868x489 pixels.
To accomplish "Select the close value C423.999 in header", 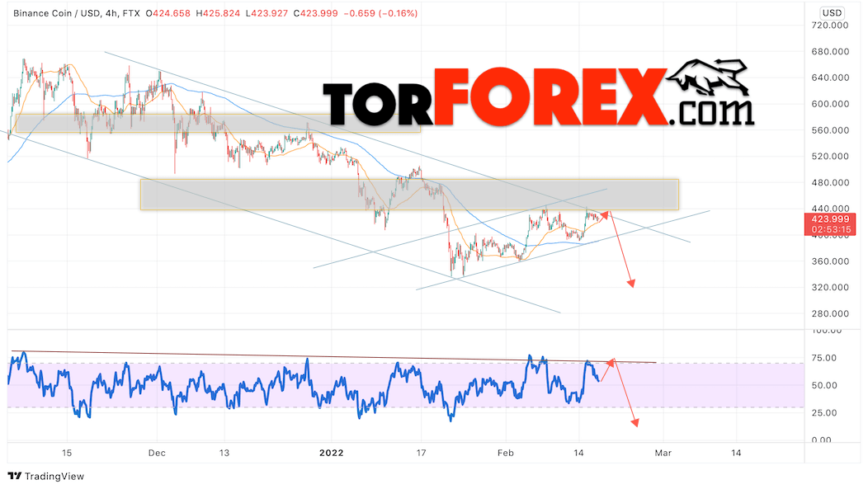I will pyautogui.click(x=315, y=13).
